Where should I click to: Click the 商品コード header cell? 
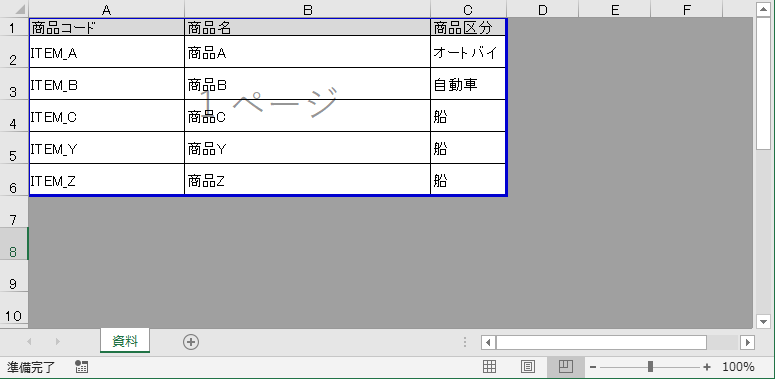(x=107, y=27)
